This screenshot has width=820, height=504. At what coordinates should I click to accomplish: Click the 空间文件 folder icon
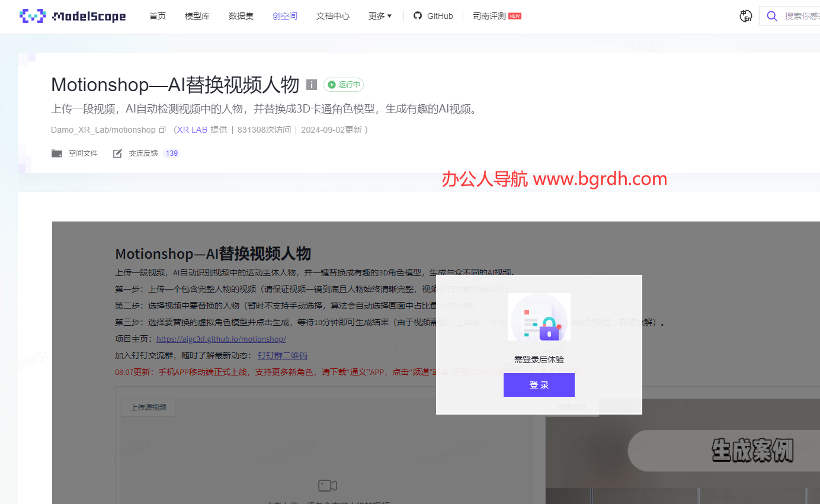point(57,153)
